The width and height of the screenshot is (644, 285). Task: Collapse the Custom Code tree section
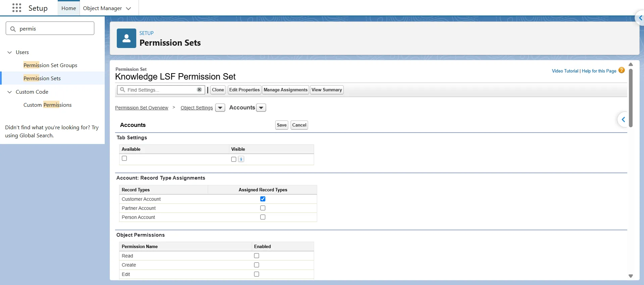(x=9, y=92)
